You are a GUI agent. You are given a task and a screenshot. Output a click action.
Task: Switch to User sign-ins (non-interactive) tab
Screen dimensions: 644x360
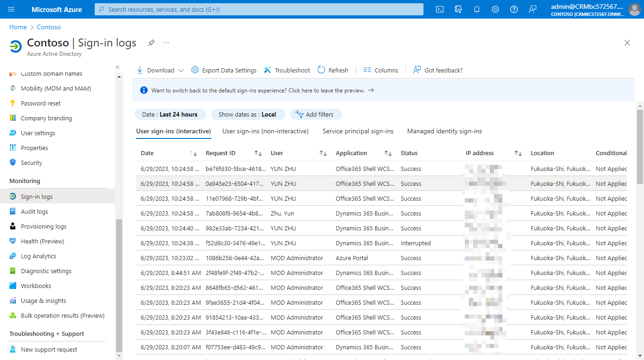coord(266,131)
